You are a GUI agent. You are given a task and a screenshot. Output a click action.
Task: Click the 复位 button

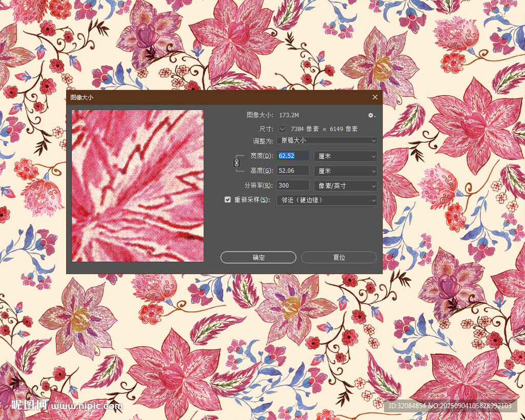(339, 258)
